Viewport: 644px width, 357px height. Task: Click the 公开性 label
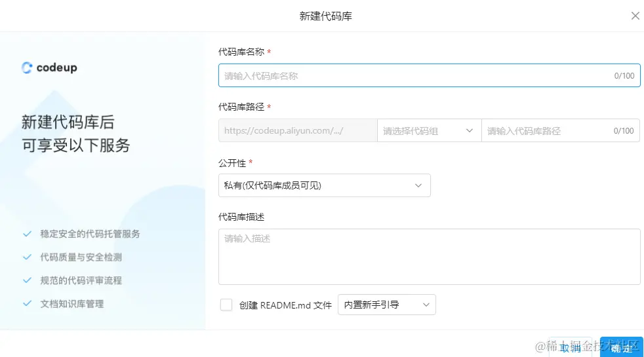[232, 163]
